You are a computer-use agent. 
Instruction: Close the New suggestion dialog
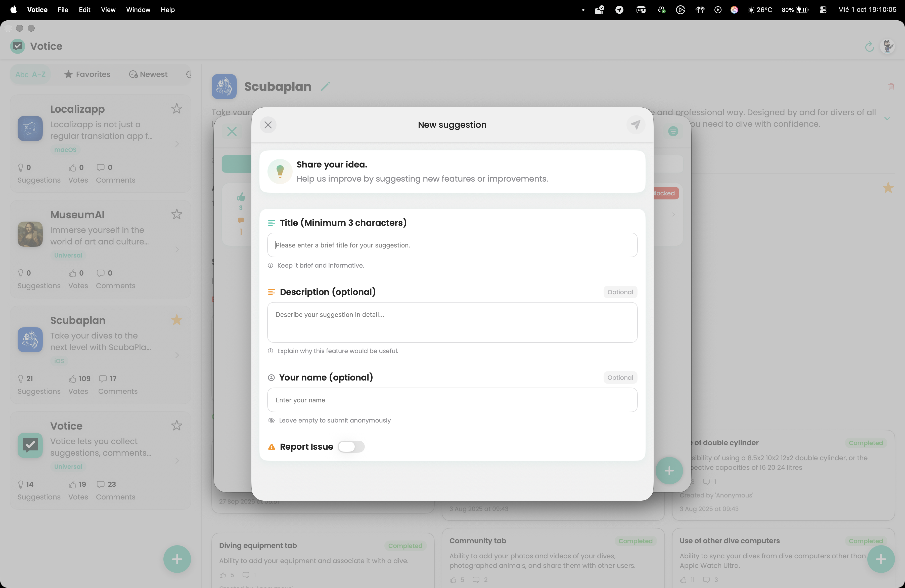click(x=268, y=125)
